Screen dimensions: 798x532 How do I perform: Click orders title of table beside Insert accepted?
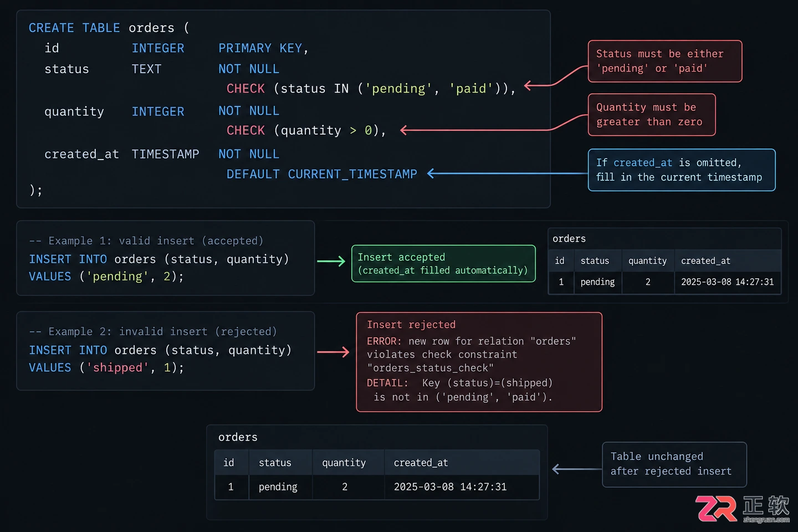[569, 239]
